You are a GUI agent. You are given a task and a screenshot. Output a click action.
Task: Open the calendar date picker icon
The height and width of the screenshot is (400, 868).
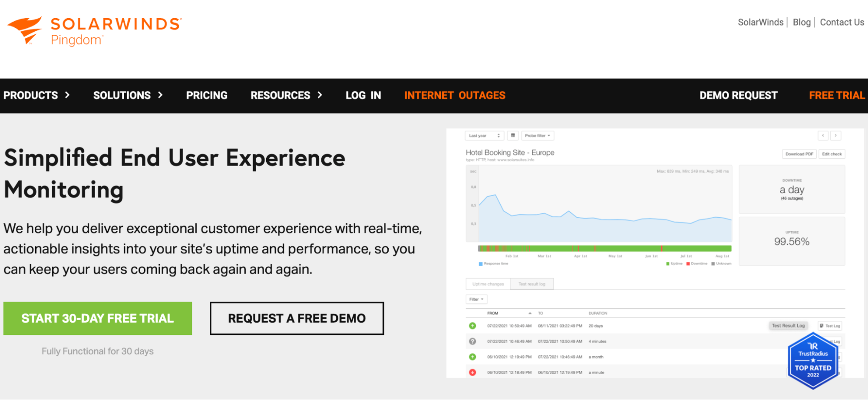(x=513, y=136)
